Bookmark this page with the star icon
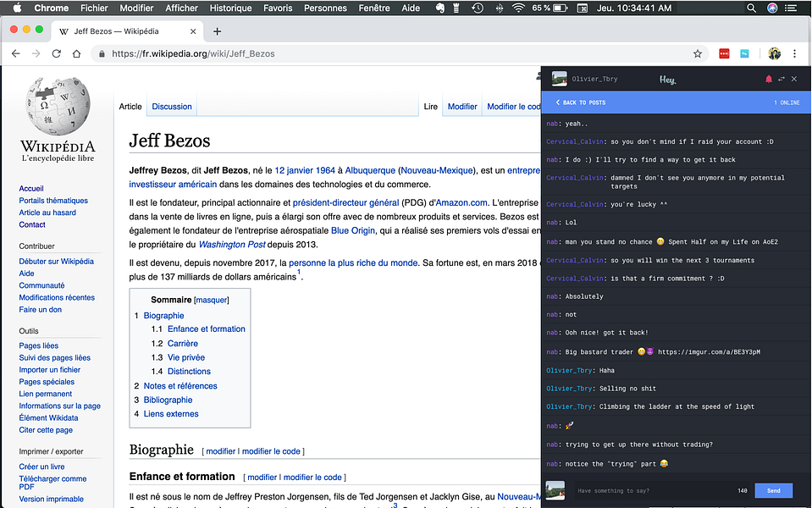 coord(698,54)
